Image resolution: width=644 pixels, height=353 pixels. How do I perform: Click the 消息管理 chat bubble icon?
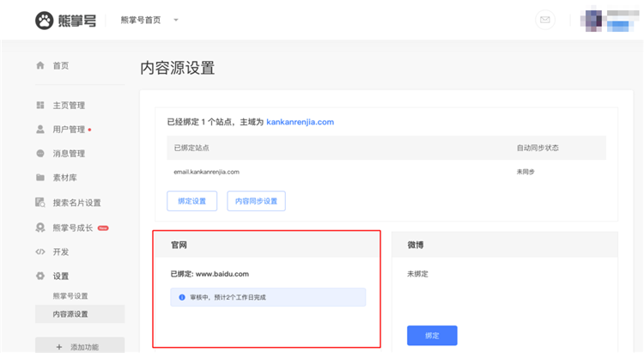coord(40,154)
